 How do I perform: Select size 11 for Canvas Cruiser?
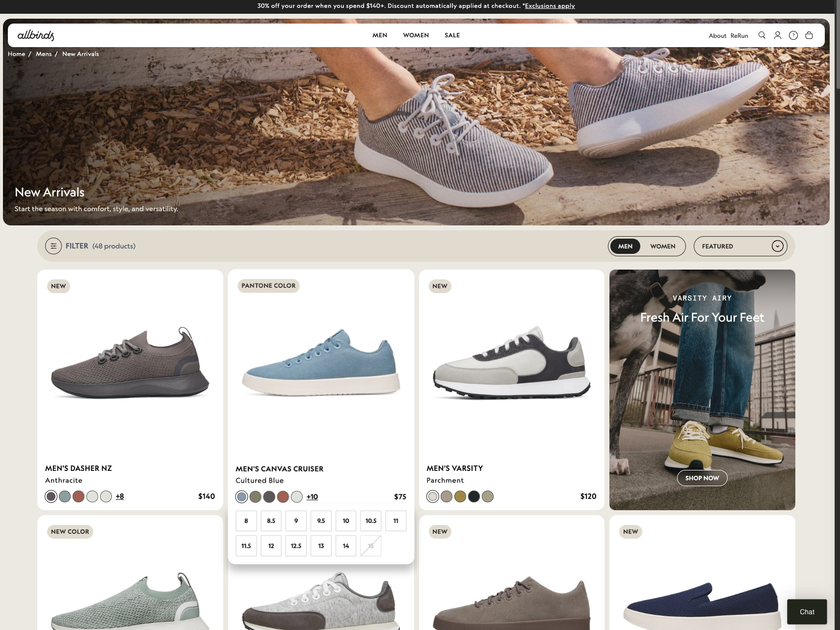(x=396, y=521)
